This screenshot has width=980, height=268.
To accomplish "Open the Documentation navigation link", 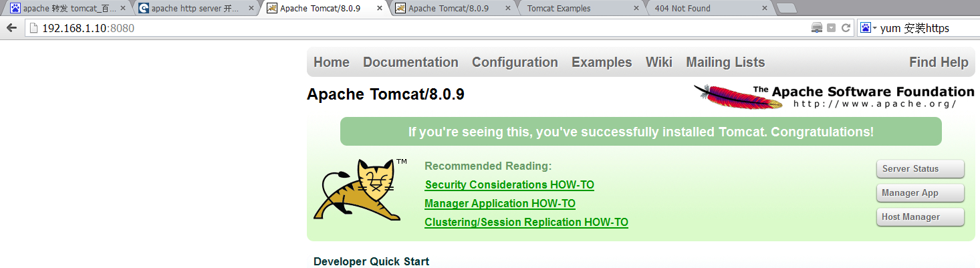I will 410,62.
